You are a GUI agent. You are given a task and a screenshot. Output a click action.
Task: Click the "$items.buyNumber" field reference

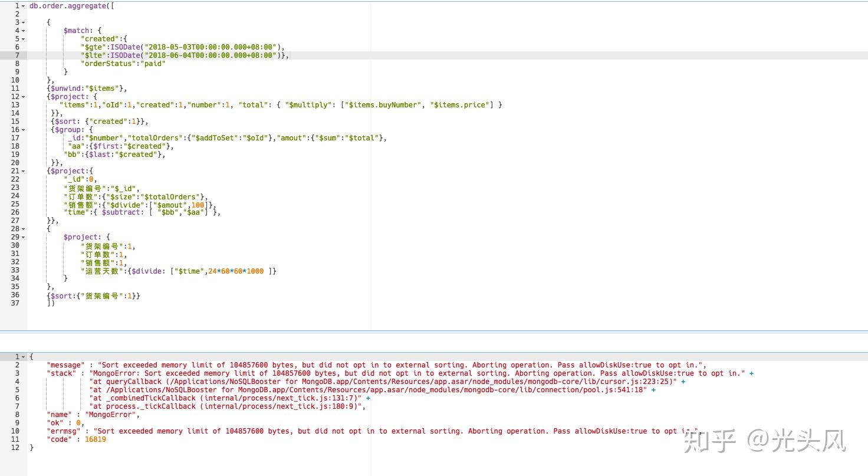coord(383,105)
